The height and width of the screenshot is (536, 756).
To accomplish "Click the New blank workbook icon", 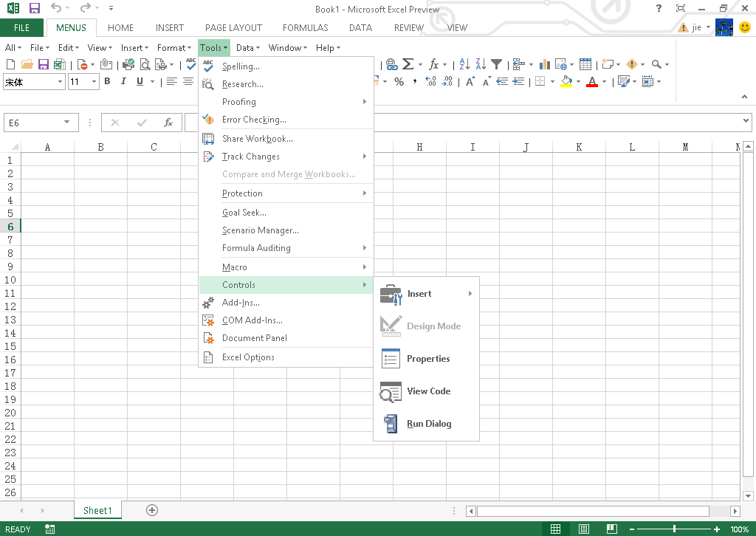I will click(x=10, y=64).
